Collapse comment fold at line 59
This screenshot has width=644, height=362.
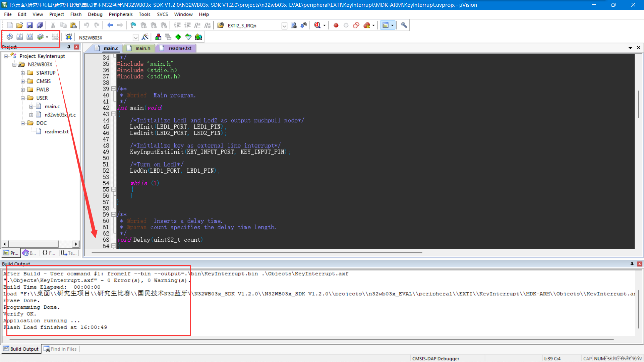coord(114,215)
